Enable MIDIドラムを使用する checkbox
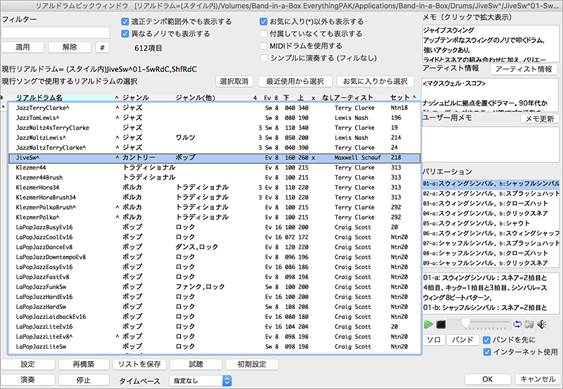Screen dimensions: 563x389 pyautogui.click(x=264, y=46)
